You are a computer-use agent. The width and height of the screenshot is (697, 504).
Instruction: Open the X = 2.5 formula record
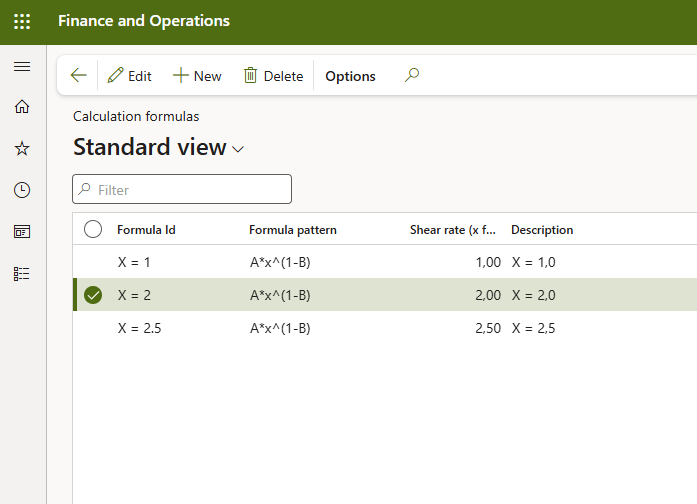pos(139,328)
